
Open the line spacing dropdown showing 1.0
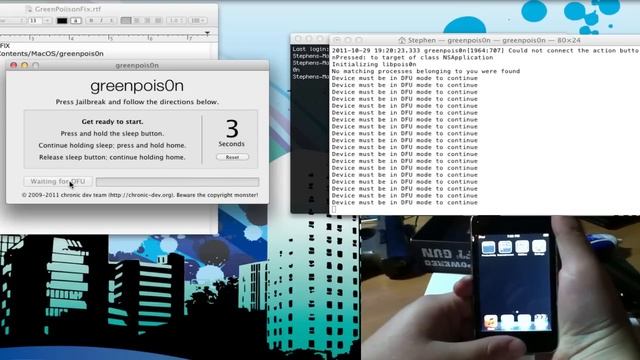coord(176,20)
